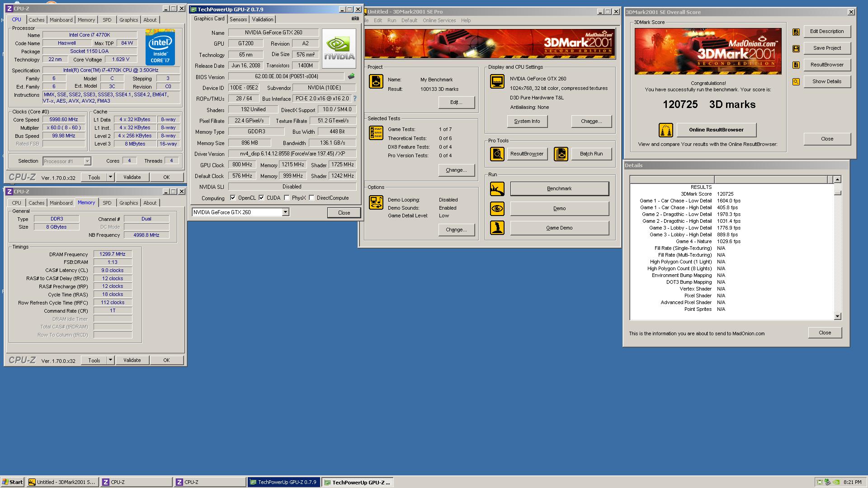Viewport: 868px width, 488px height.
Task: Click the Game Demo joystick icon
Action: 497,228
